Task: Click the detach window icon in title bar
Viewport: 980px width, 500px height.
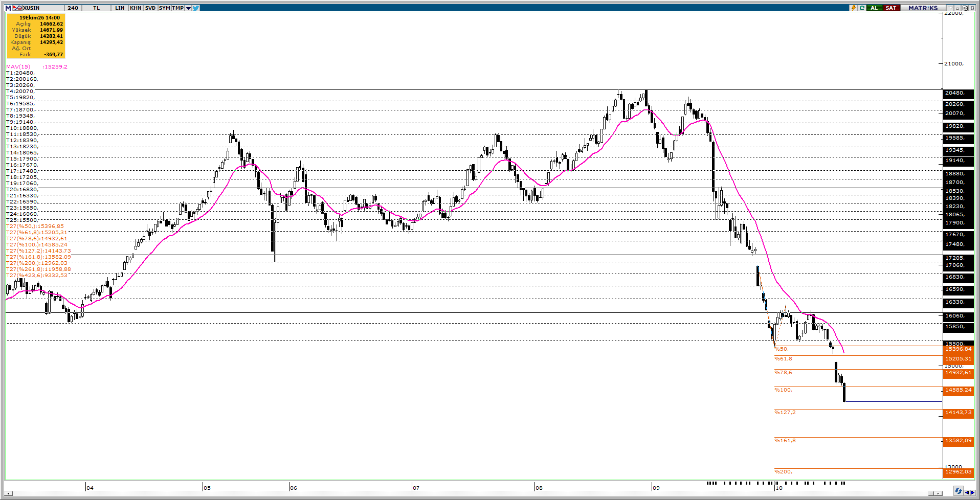Action: click(965, 8)
